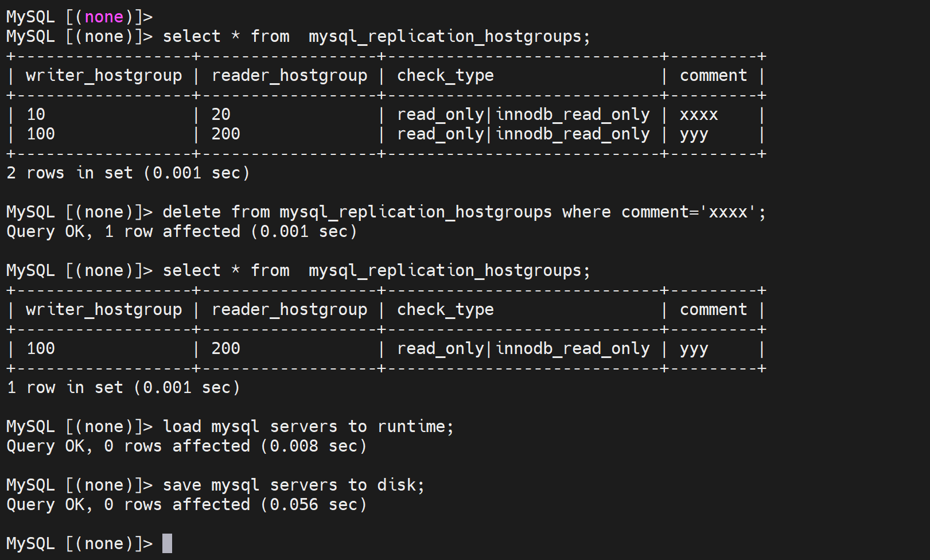Click the result line showing 0.008 sec

pos(186,446)
